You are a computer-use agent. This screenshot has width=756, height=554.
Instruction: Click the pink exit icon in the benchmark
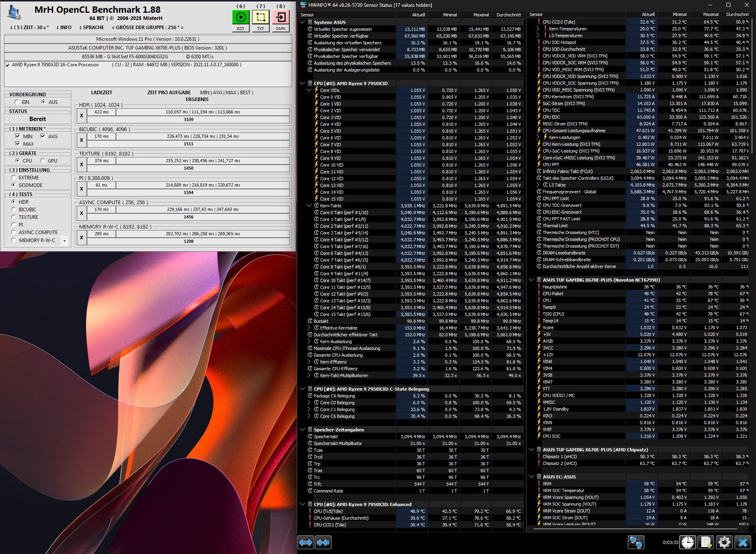coord(281,17)
